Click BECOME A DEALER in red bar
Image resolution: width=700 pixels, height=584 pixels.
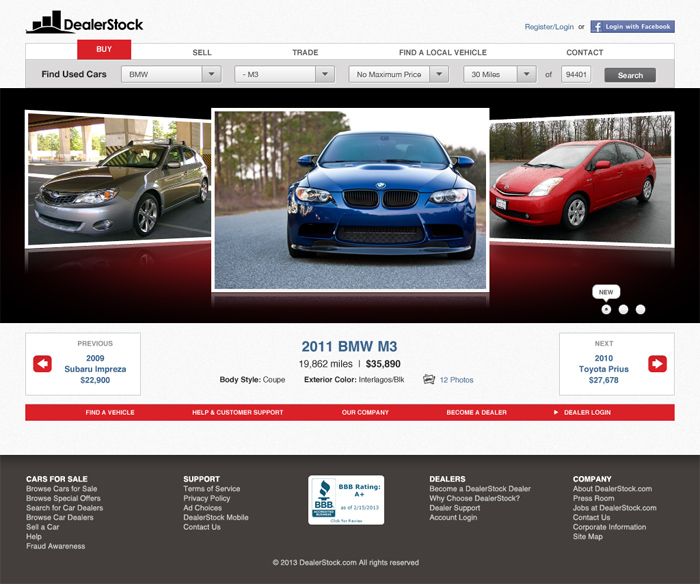(x=476, y=413)
